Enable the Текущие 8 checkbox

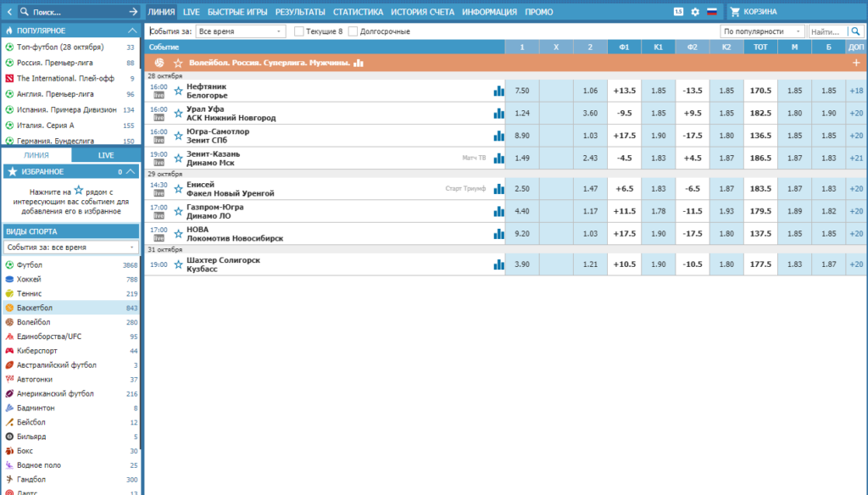[x=299, y=31]
